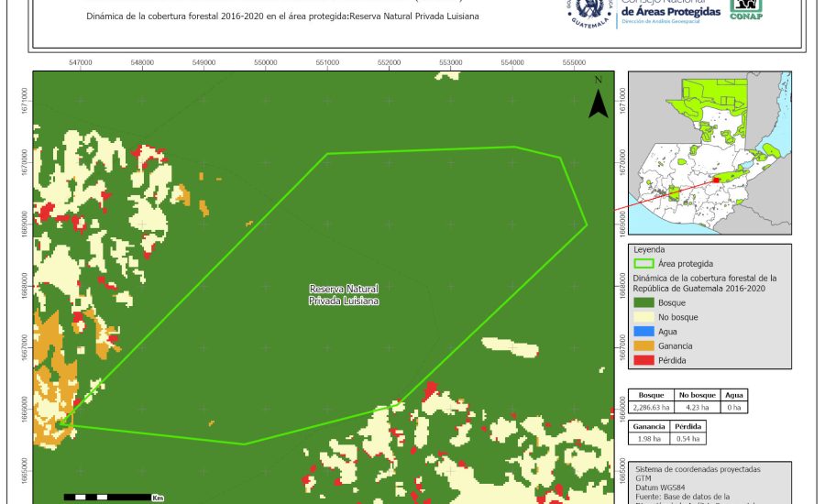Pick the orange Ganancia legend swatch
825x504 pixels.
(x=643, y=345)
